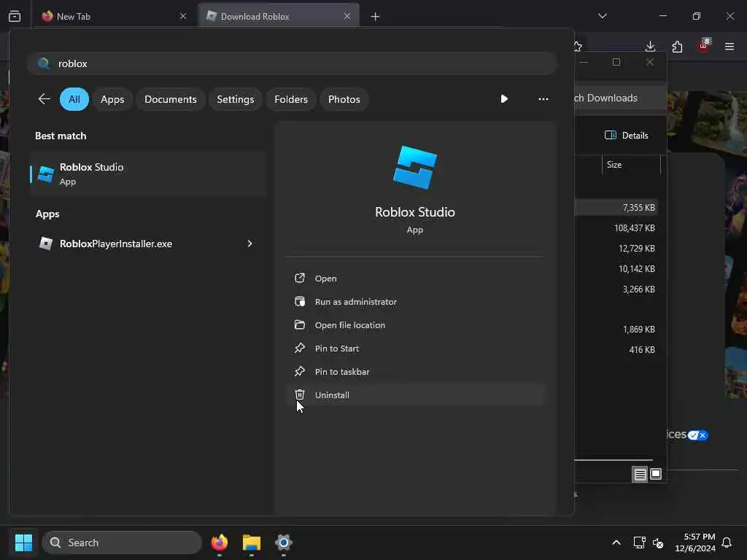Open clock showing 5:57 PM
747x560 pixels.
pos(695,542)
